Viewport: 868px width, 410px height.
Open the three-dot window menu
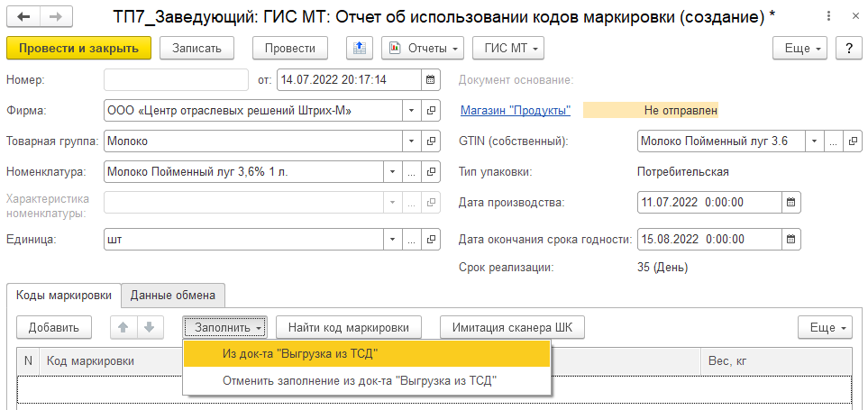point(828,16)
